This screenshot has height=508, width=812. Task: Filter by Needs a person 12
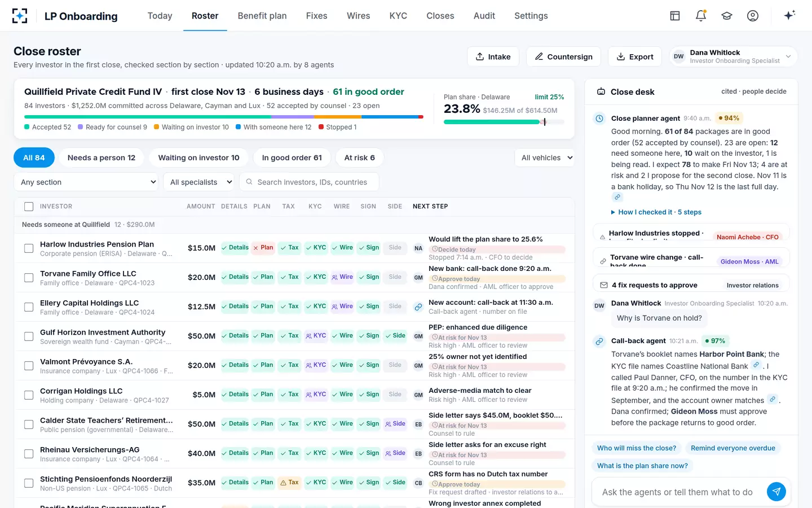click(x=101, y=157)
